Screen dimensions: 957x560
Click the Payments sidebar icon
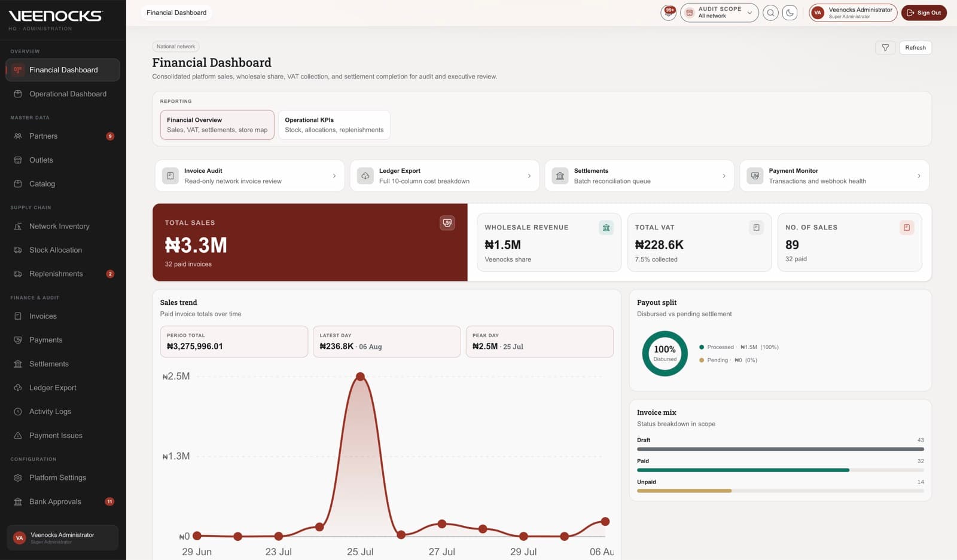(18, 340)
